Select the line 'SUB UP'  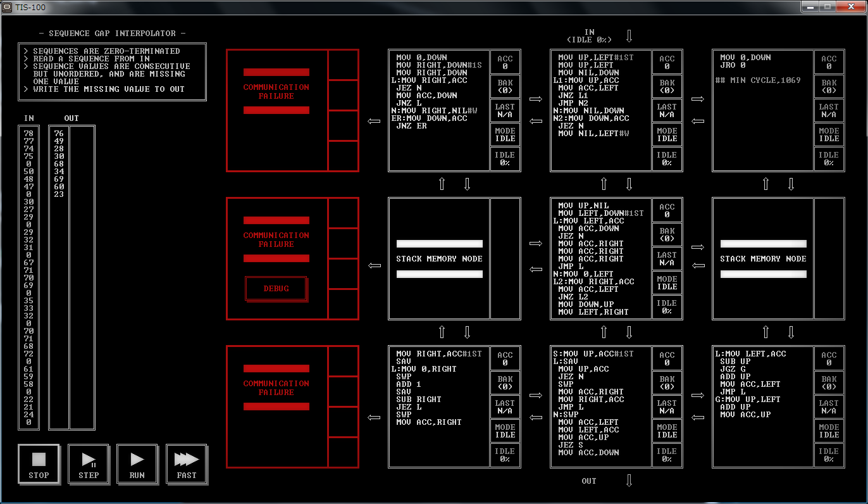[x=735, y=362]
